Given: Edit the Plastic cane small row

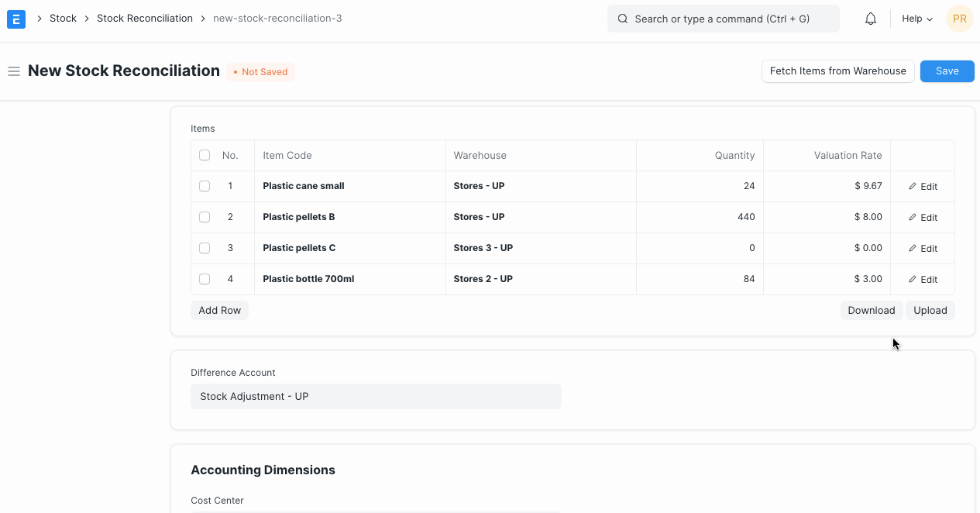Looking at the screenshot, I should tap(923, 186).
